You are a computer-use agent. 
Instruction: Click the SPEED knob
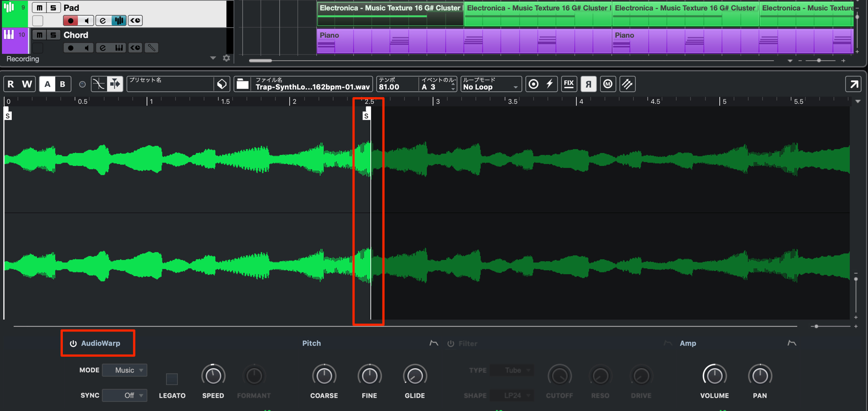(x=213, y=376)
